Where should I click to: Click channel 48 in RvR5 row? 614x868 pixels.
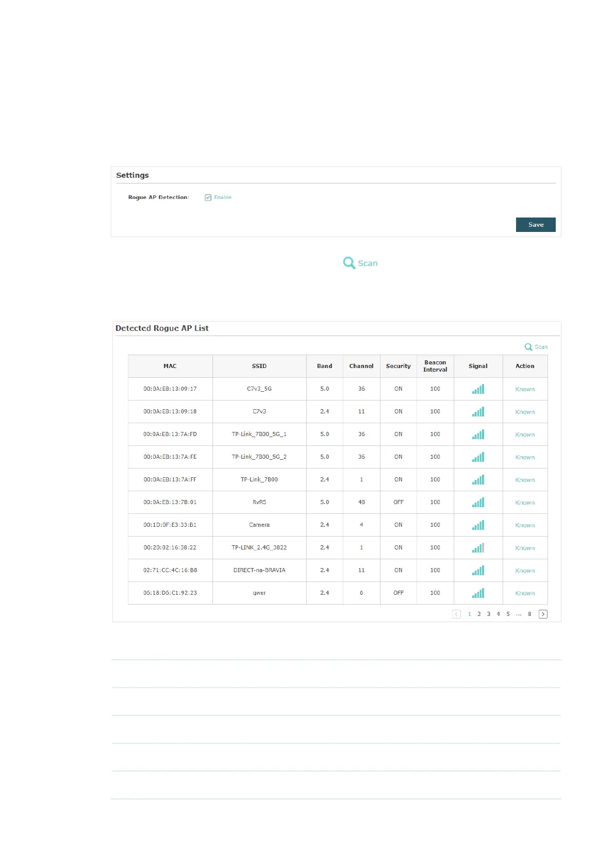tap(361, 502)
